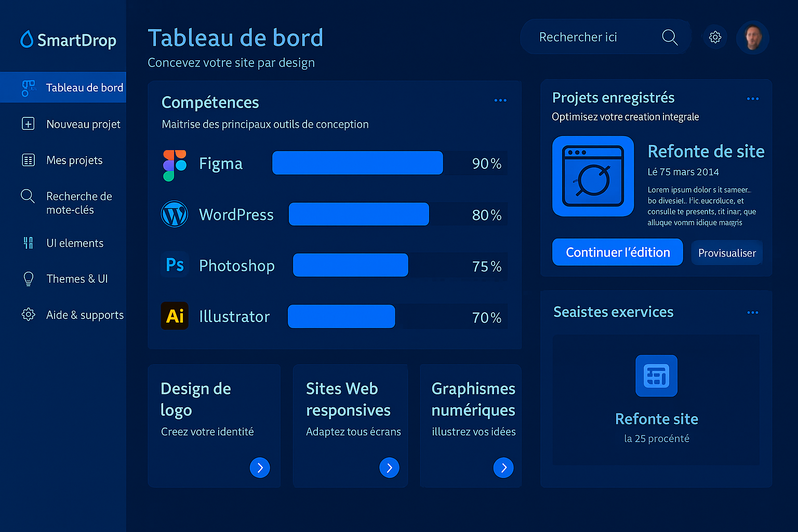
Task: Open Projets enregistrés three-dot menu
Action: click(752, 99)
